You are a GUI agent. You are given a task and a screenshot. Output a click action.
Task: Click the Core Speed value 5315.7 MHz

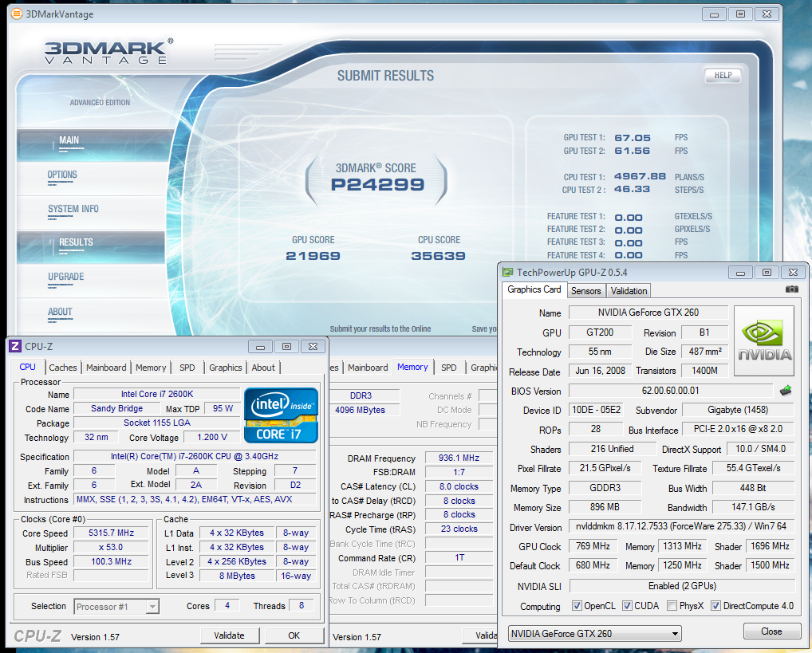(111, 533)
